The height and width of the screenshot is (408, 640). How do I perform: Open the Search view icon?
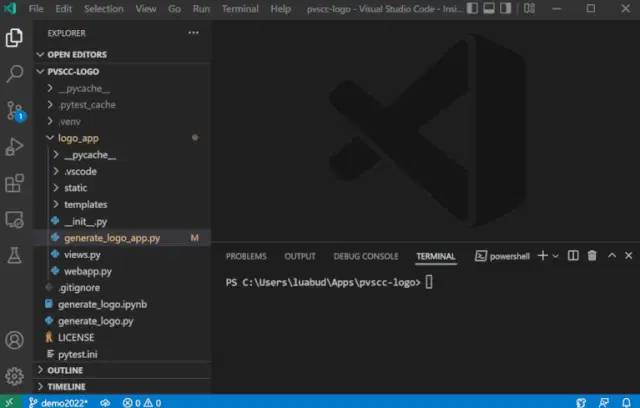[14, 74]
